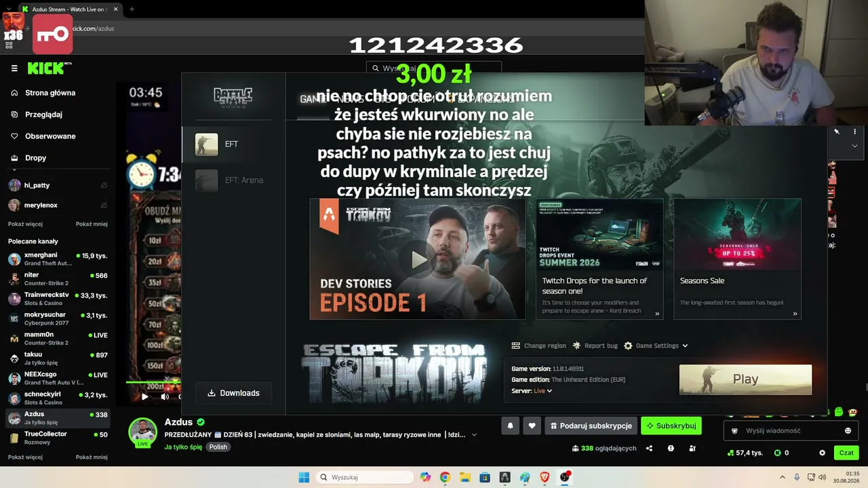Share the stream via share icon
The image size is (868, 488).
pyautogui.click(x=649, y=448)
